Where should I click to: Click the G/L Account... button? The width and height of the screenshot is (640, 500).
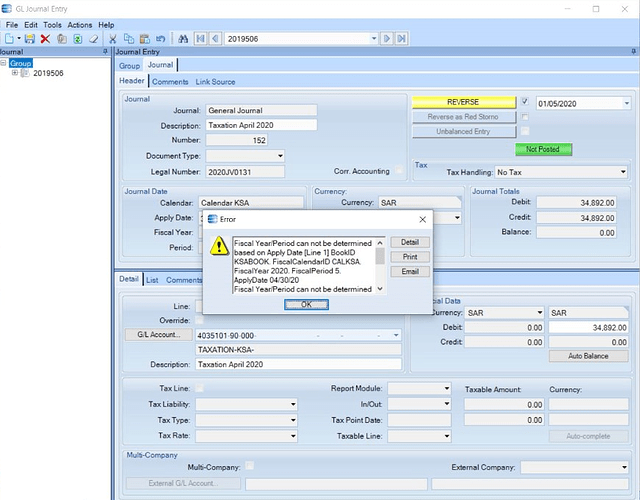pos(159,335)
